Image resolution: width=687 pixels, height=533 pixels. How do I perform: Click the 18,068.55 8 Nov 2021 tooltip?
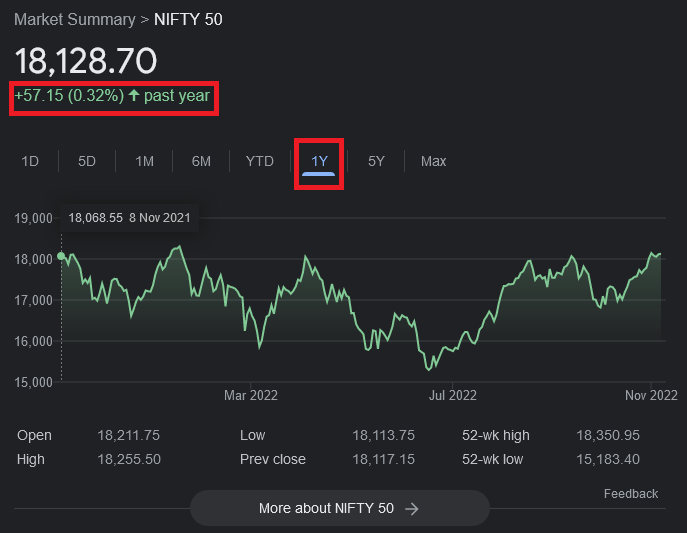pos(129,218)
